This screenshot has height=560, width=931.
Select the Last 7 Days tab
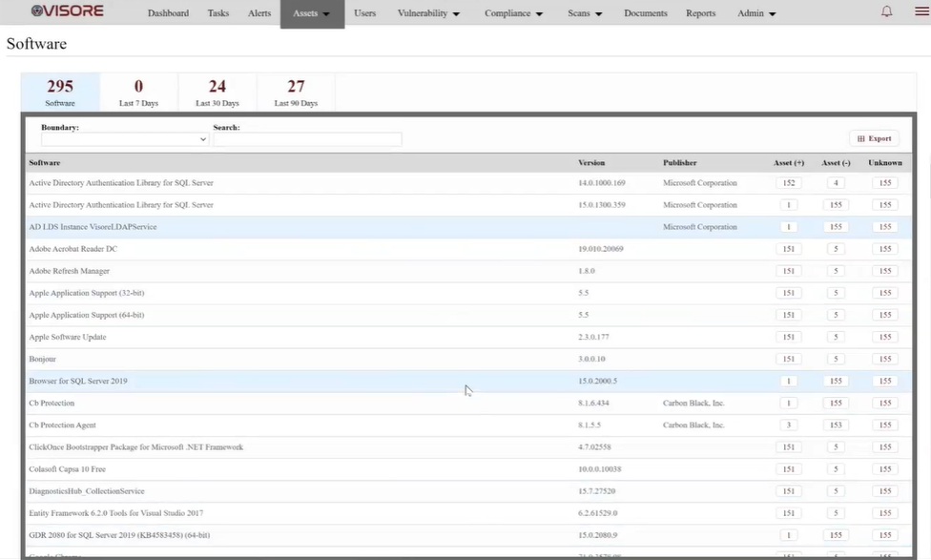pyautogui.click(x=138, y=92)
